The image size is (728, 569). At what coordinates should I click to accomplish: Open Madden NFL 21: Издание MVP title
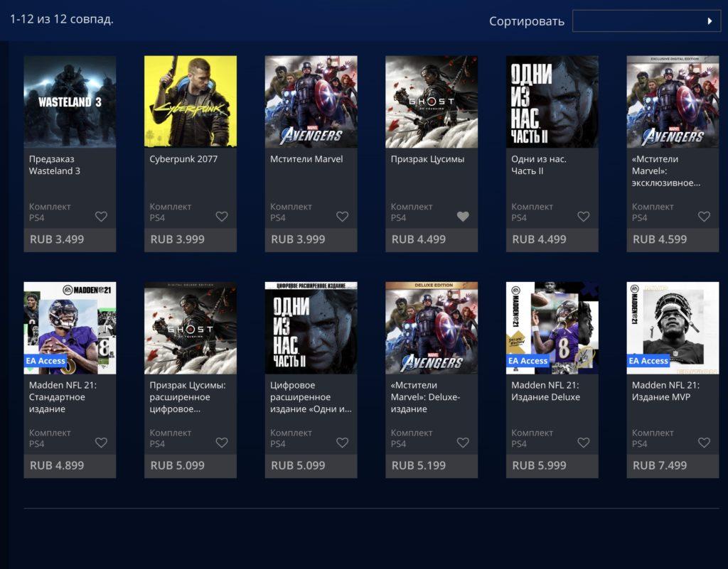pos(665,391)
